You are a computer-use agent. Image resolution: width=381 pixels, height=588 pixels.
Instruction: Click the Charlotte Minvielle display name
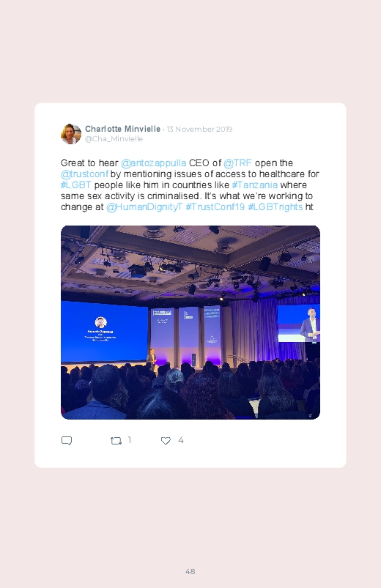123,129
